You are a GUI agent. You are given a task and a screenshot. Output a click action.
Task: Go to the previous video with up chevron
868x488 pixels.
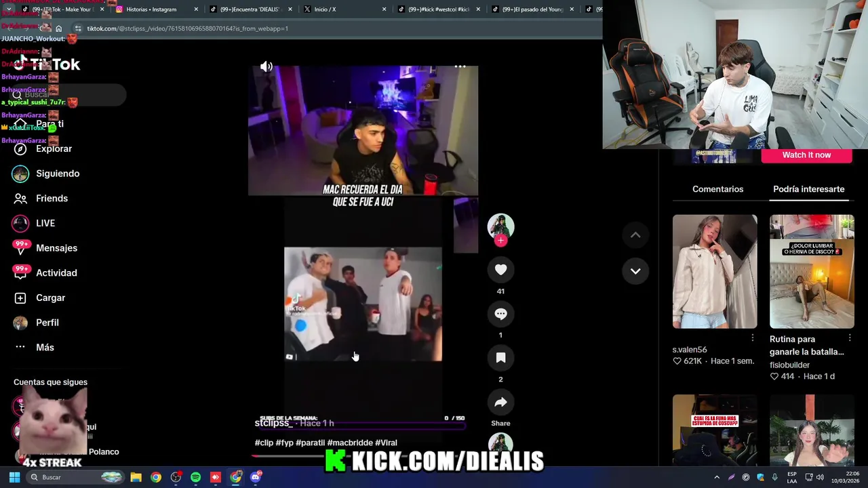click(x=635, y=235)
